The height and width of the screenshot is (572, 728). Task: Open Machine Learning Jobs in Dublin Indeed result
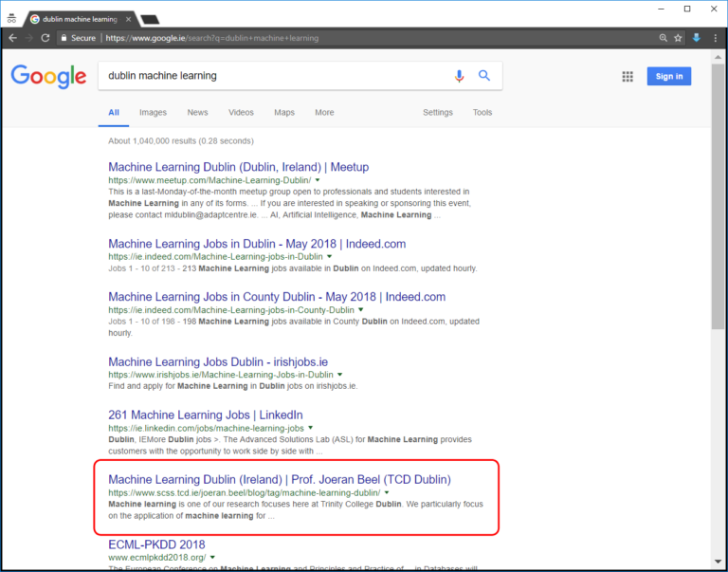coord(257,244)
